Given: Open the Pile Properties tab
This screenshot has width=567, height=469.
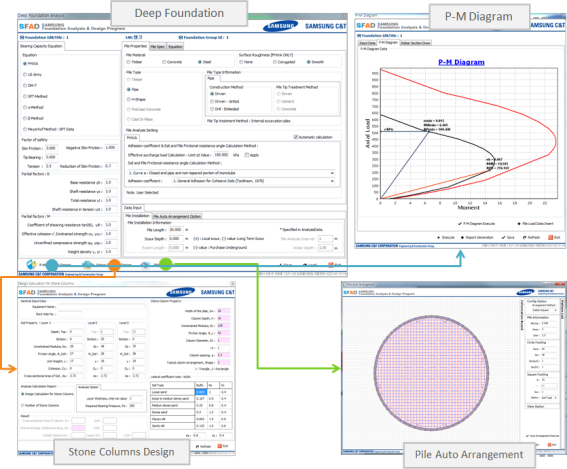Looking at the screenshot, I should tap(135, 46).
